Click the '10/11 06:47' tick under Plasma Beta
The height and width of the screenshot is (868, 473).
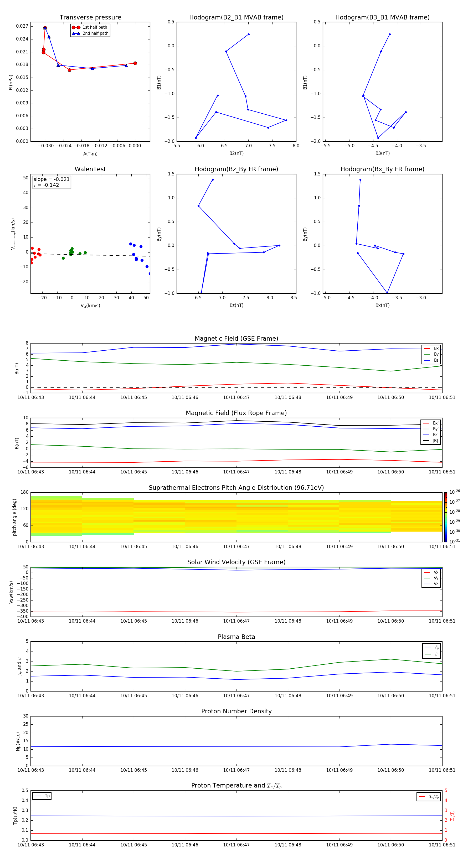pos(236,696)
